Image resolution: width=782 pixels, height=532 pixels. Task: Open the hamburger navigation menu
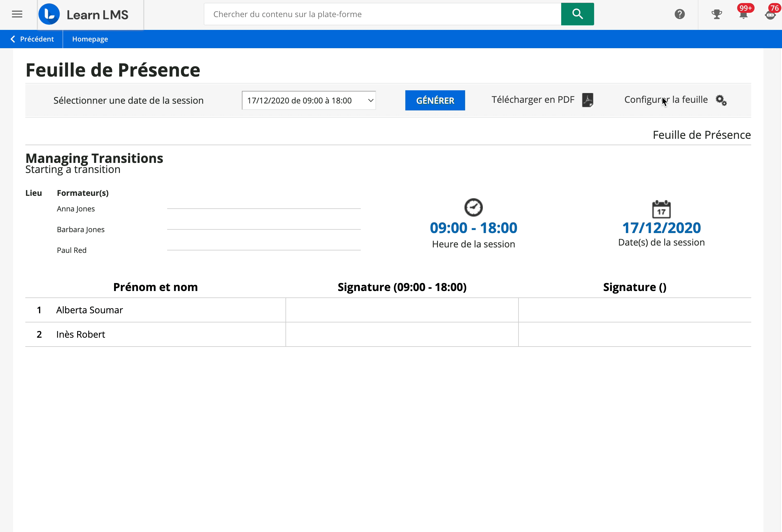17,14
